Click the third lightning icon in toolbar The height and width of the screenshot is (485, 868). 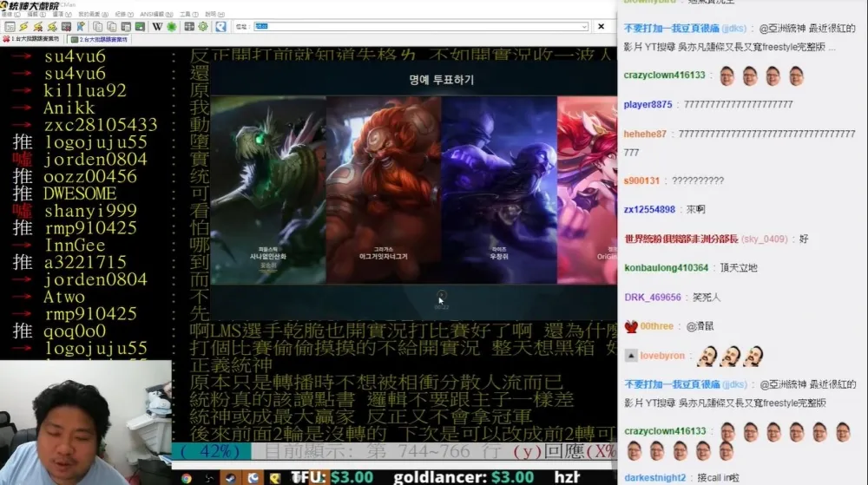click(52, 27)
